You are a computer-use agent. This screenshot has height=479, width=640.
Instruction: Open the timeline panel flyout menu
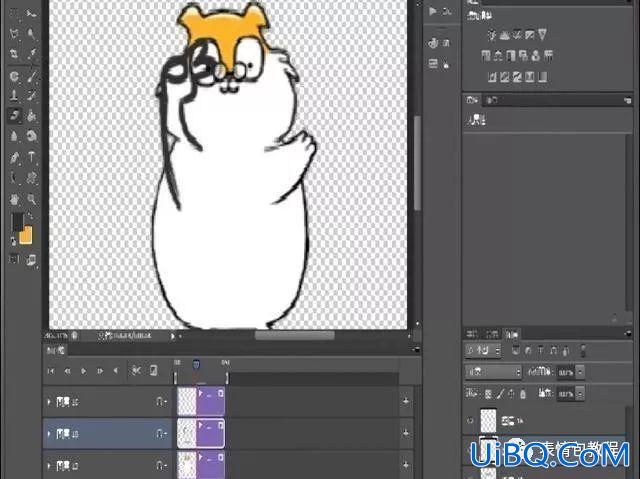(416, 350)
